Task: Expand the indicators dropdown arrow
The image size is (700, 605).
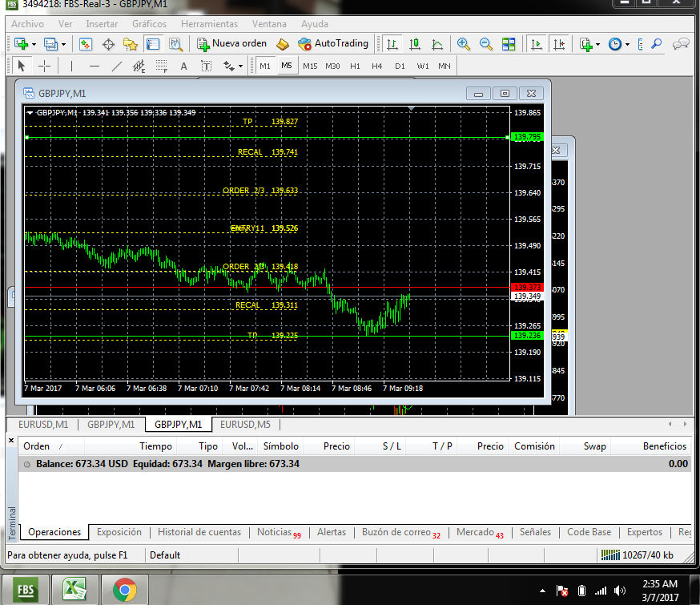Action: click(597, 44)
